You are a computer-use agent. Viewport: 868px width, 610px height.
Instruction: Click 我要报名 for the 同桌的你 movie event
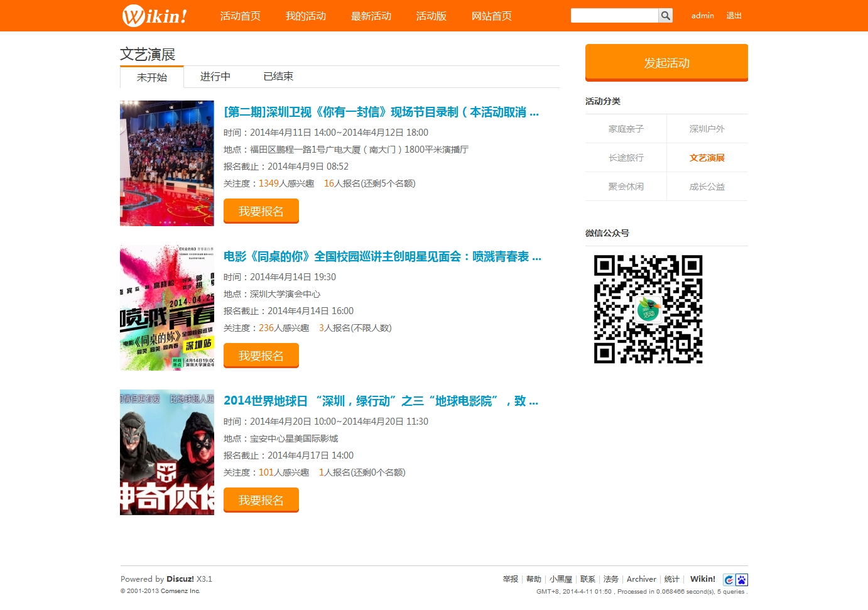pyautogui.click(x=261, y=356)
